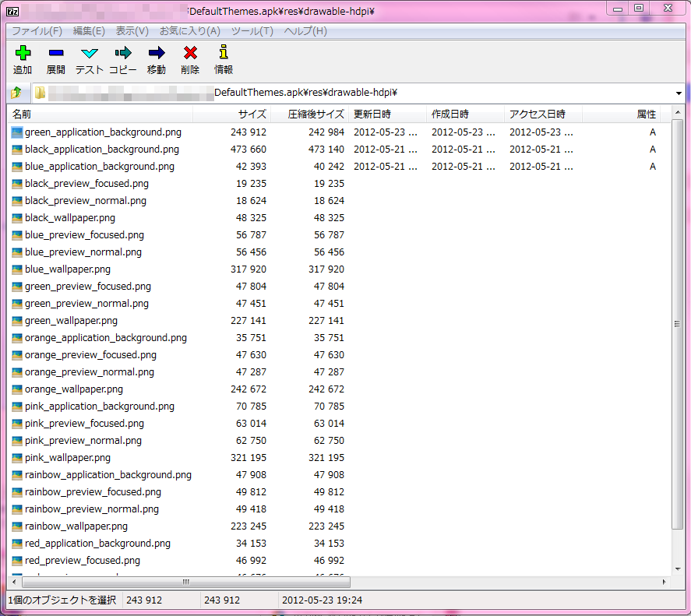The image size is (691, 616).
Task: Click the green plus 追加 (Add) icon
Action: (x=23, y=53)
